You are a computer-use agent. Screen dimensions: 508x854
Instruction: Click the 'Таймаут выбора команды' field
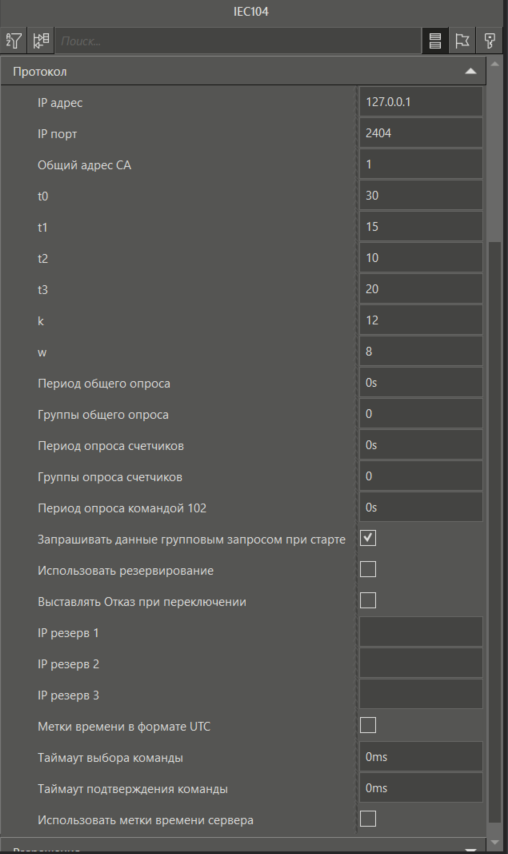pos(421,757)
